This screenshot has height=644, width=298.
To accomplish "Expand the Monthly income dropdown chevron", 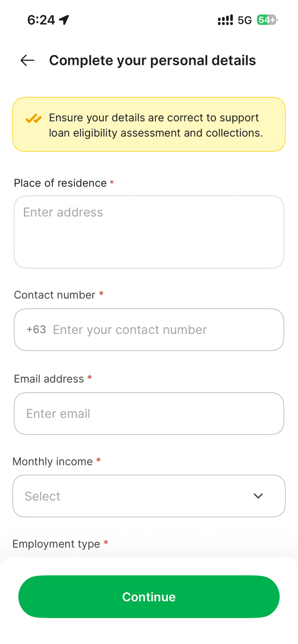I will tap(258, 496).
